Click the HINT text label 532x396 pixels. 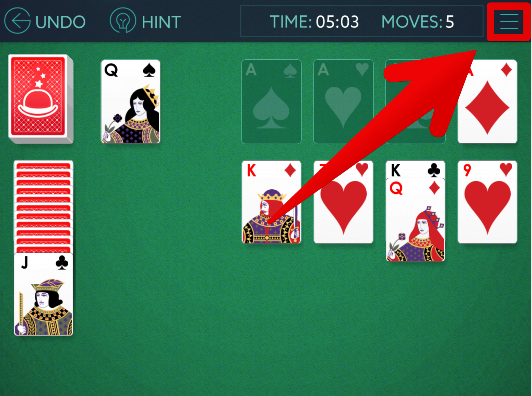point(162,22)
